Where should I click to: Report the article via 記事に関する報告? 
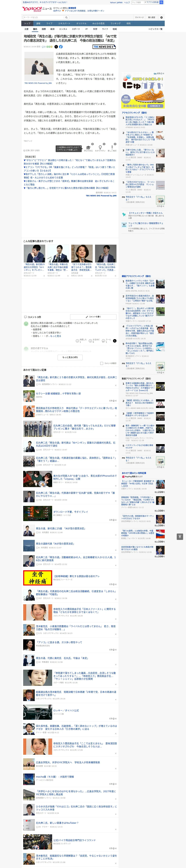32,150
